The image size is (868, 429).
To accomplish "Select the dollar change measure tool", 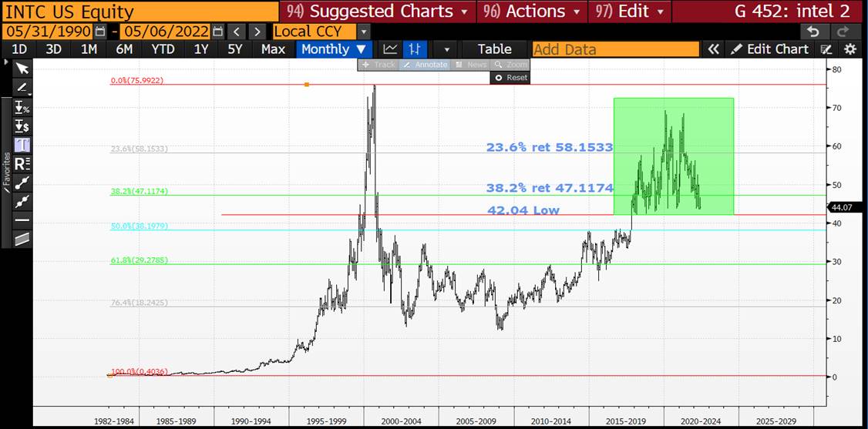I will (22, 126).
